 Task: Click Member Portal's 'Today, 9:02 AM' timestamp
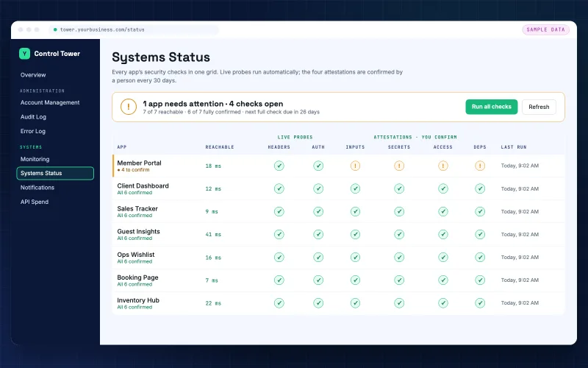[520, 166]
